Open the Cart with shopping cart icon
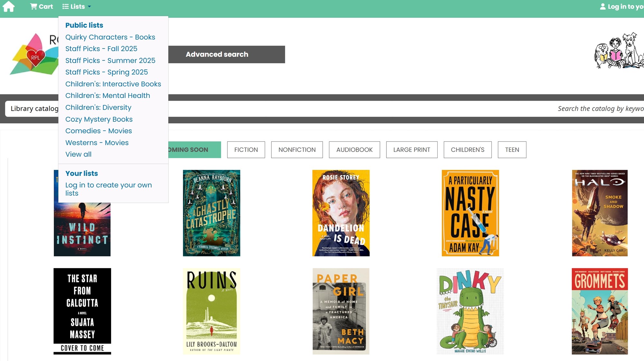This screenshot has width=644, height=361. 42,6
